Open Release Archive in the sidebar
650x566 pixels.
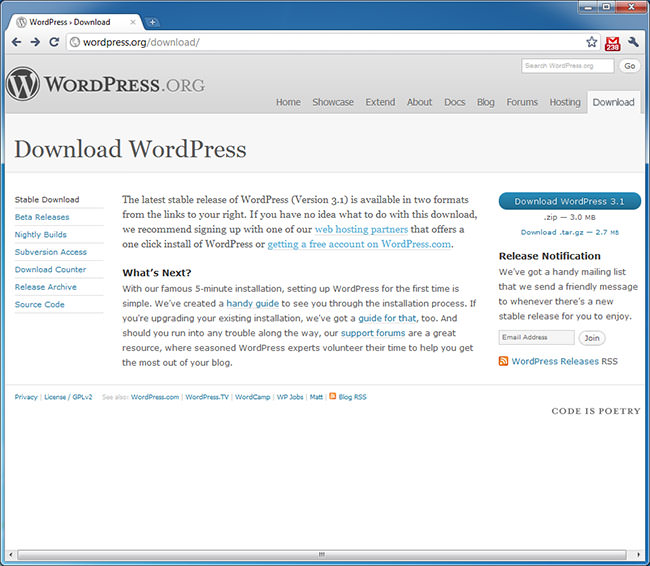coord(46,287)
